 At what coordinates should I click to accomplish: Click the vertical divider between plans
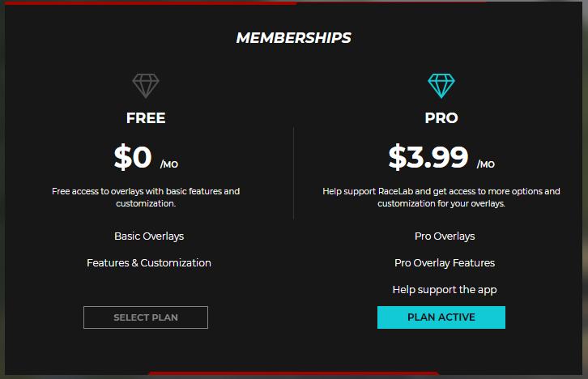click(294, 173)
